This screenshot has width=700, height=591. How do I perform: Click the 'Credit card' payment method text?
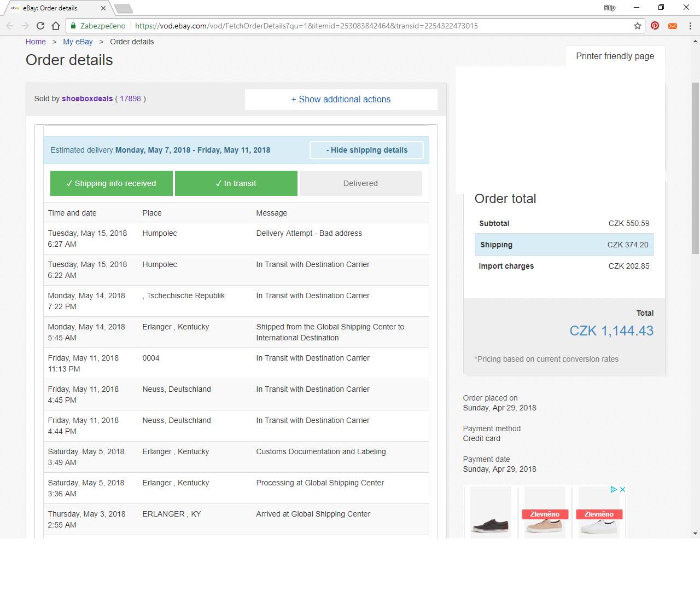[481, 438]
